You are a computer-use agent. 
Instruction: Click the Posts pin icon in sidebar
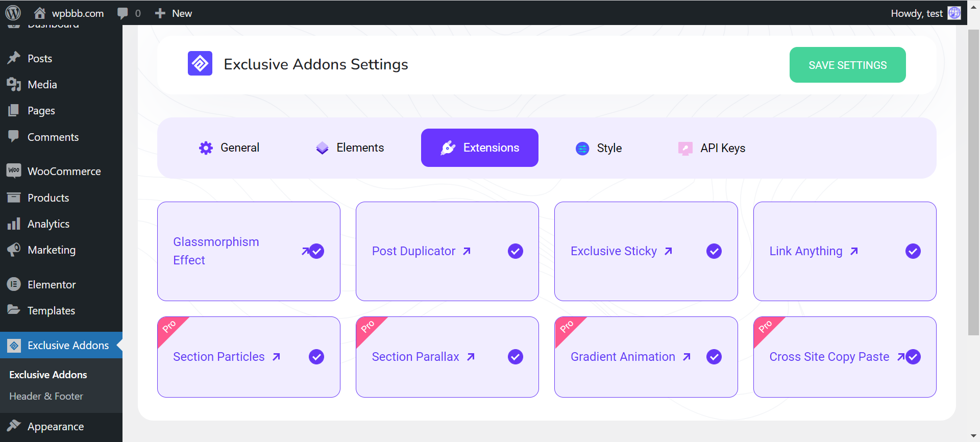[14, 58]
